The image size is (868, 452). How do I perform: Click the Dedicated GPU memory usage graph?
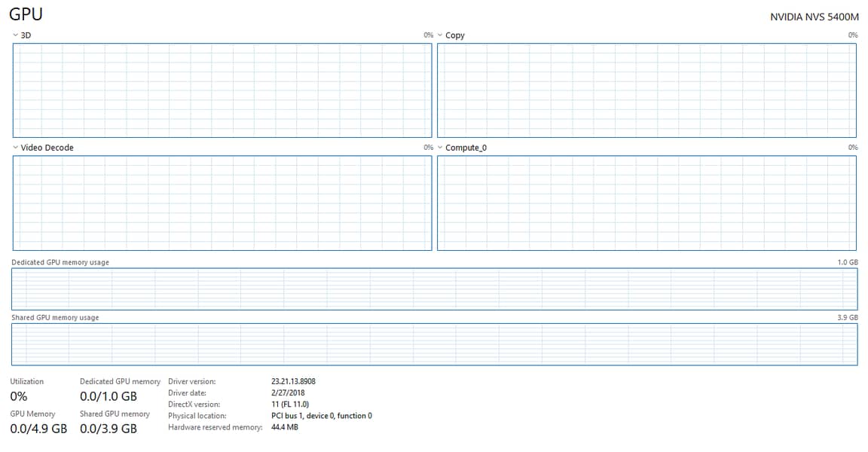pyautogui.click(x=434, y=289)
